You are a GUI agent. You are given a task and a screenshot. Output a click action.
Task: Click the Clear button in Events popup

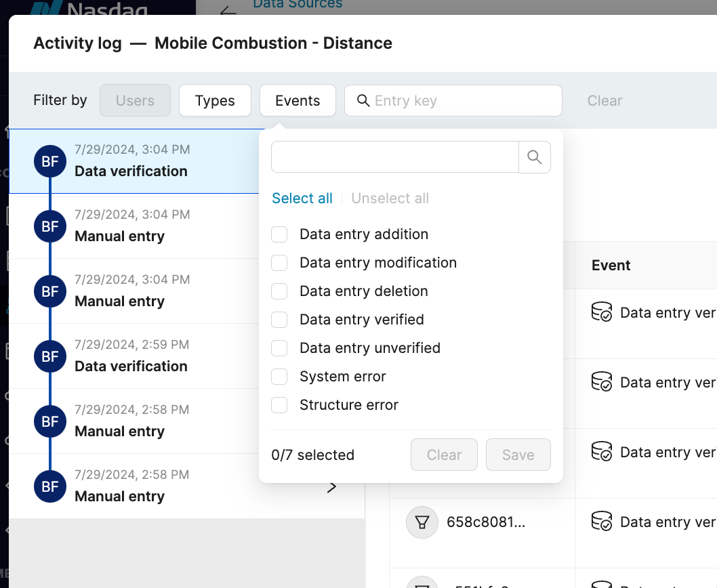click(444, 455)
